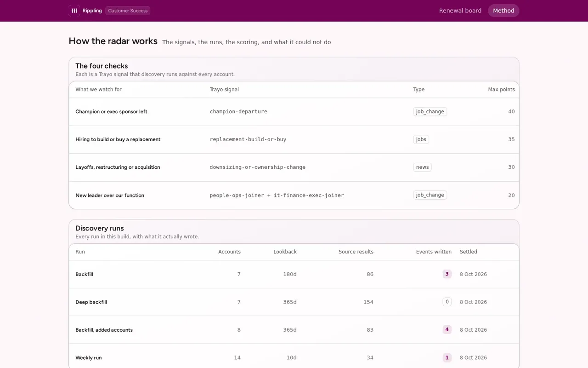Click the 40 max points value
The height and width of the screenshot is (368, 588).
pos(511,112)
